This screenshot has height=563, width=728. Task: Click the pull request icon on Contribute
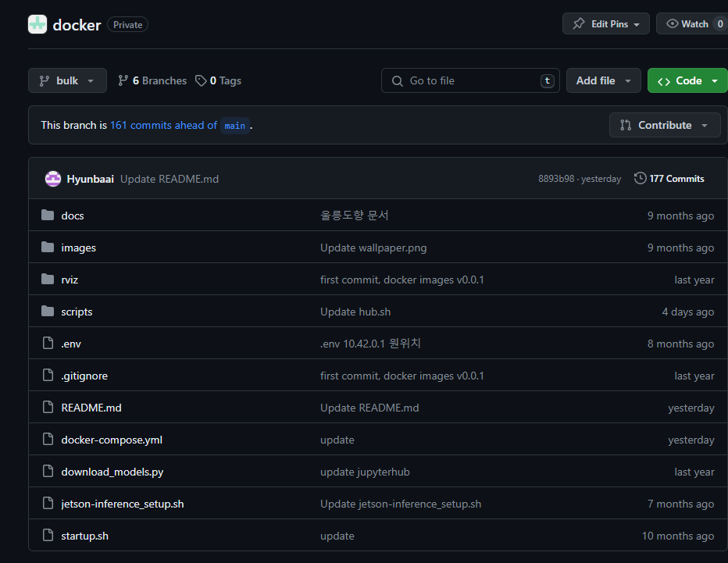pos(626,125)
